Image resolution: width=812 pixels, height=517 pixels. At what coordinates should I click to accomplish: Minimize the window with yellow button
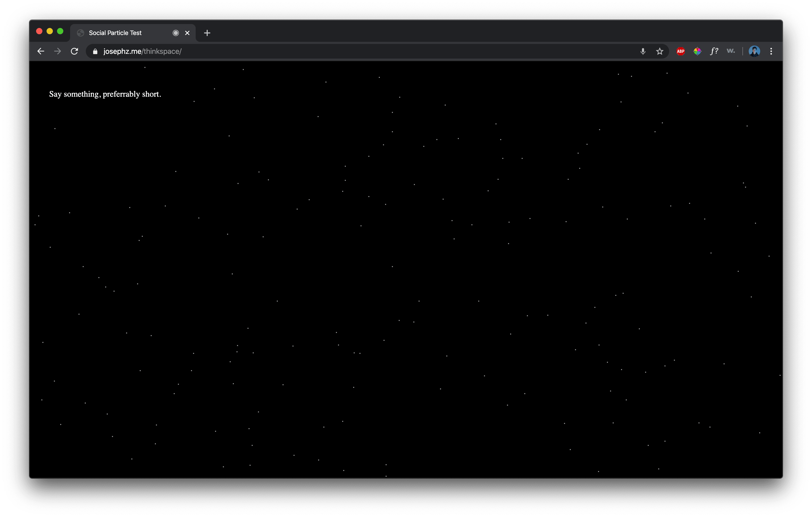49,31
